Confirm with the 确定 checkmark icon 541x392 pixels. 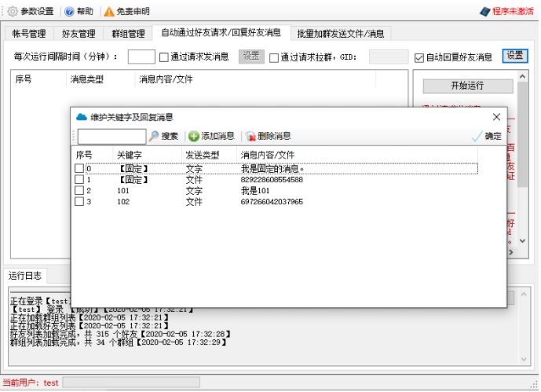tap(477, 136)
